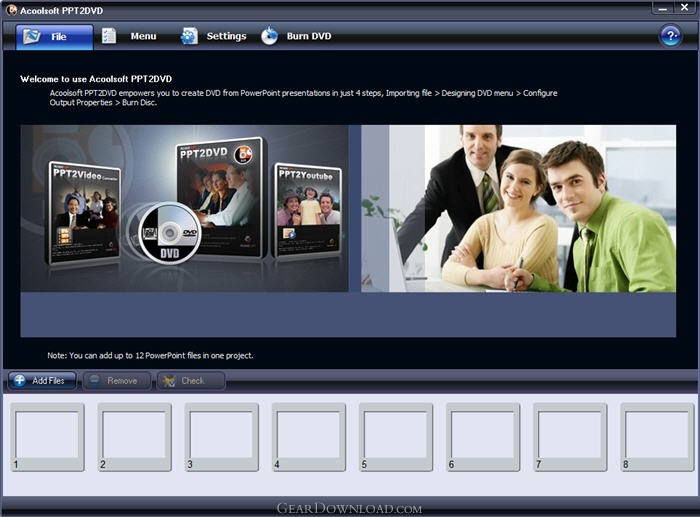Open the File tab

click(x=54, y=37)
